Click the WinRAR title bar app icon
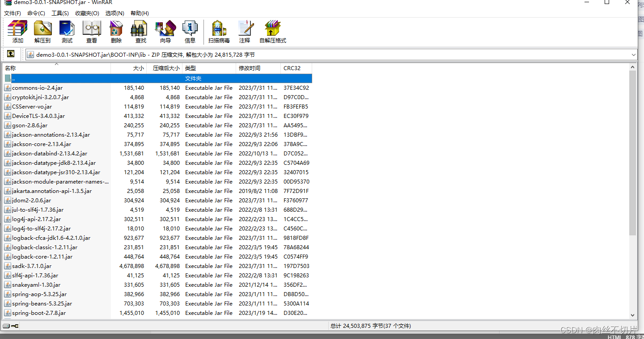644x339 pixels. click(x=8, y=2)
